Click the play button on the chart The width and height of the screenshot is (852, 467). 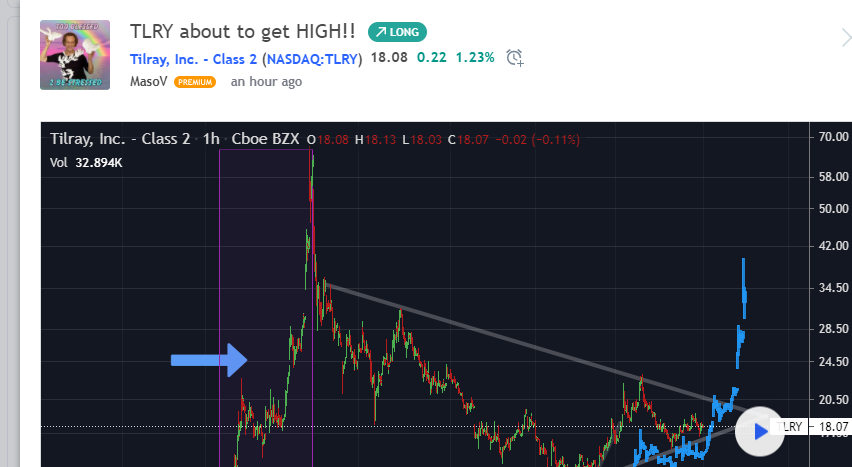point(760,432)
